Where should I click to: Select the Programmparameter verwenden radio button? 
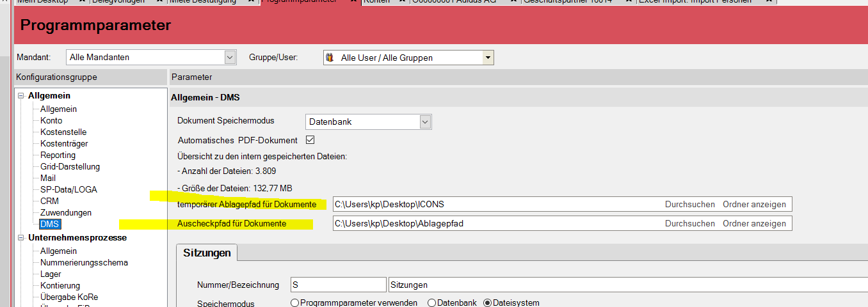click(x=295, y=303)
